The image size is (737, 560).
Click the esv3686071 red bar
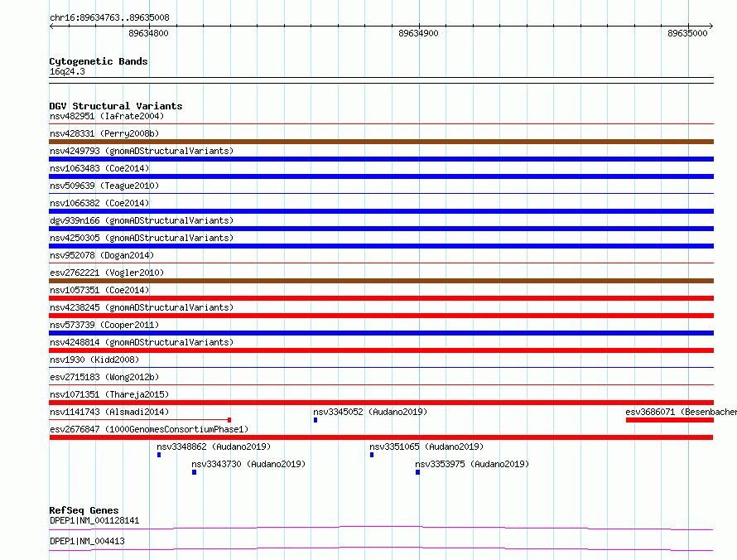[x=670, y=420]
